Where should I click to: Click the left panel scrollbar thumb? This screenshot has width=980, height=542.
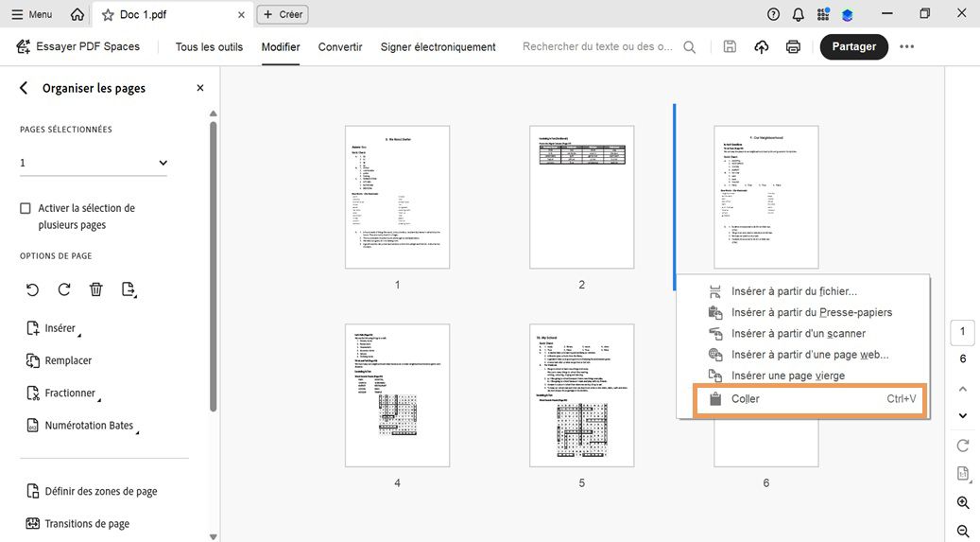click(214, 266)
